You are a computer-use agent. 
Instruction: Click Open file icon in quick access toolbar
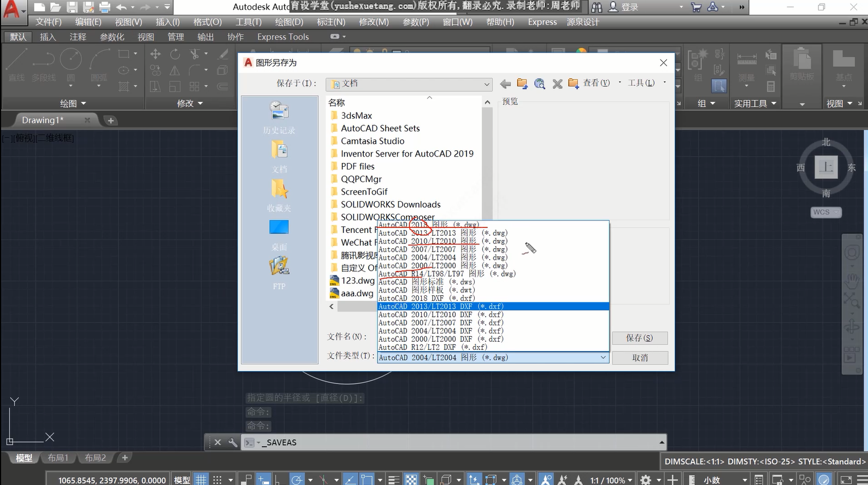coord(55,7)
